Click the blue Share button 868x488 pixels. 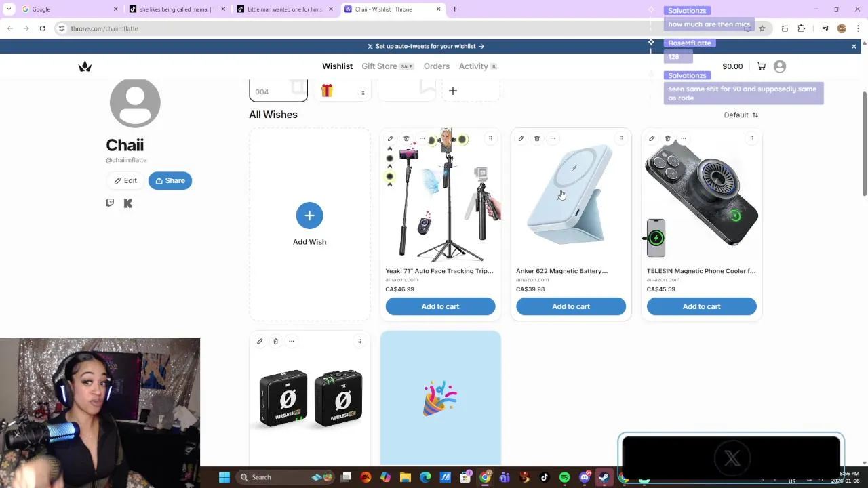pos(170,180)
